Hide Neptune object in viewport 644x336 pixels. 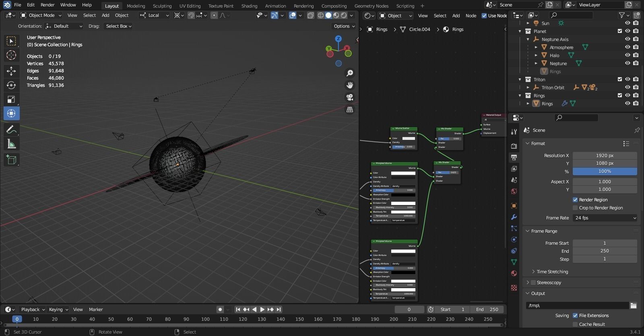[627, 63]
